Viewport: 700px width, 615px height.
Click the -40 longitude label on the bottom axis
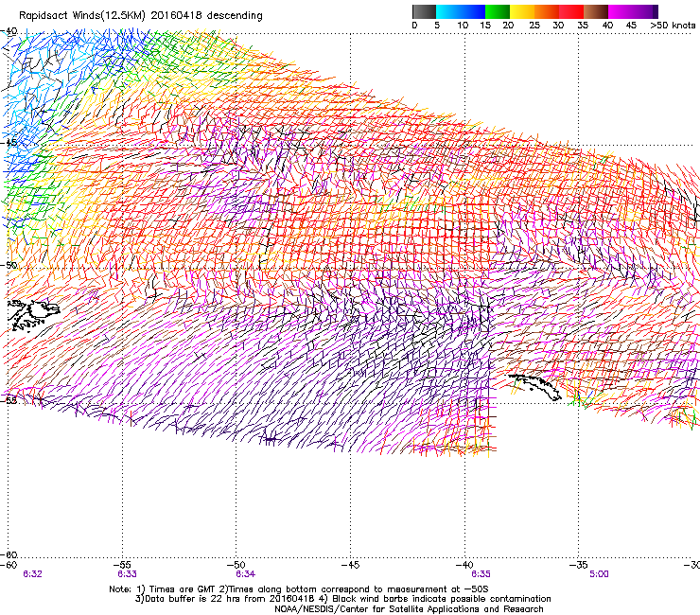click(464, 565)
